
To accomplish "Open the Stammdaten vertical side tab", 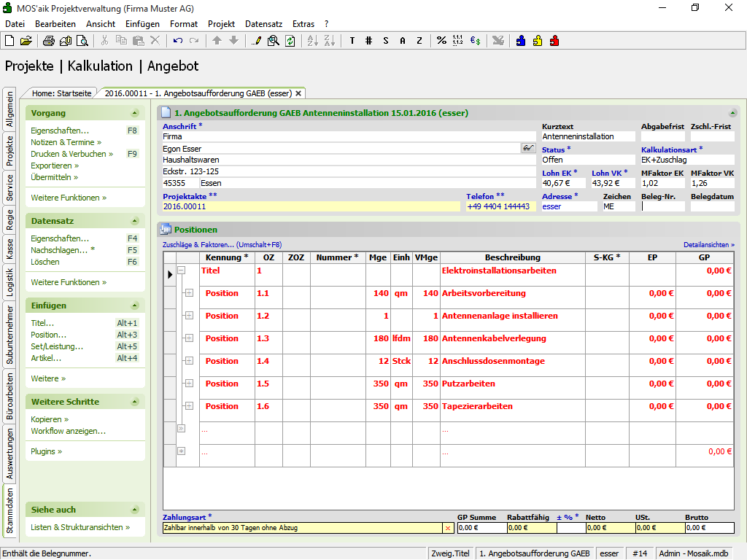I will (x=10, y=512).
